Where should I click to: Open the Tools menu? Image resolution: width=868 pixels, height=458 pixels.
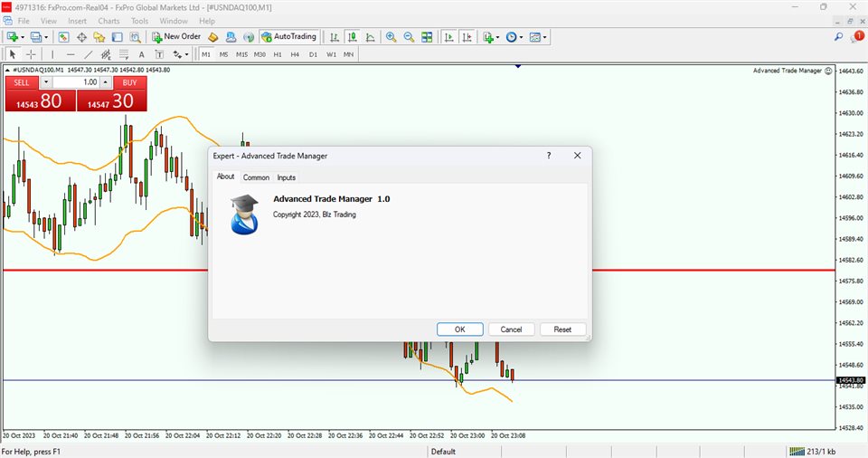click(139, 21)
